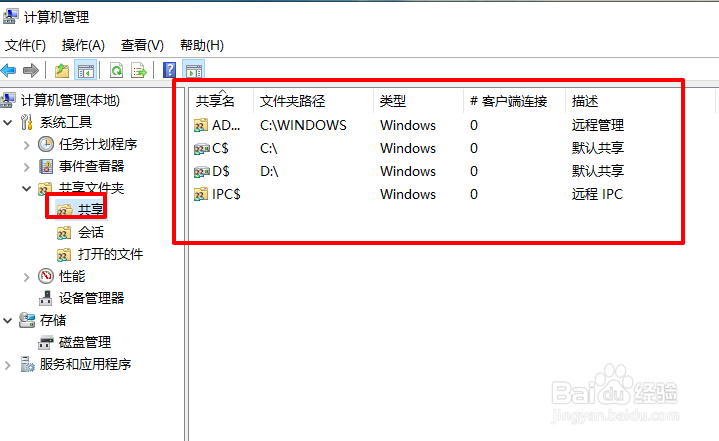The width and height of the screenshot is (719, 441).
Task: Collapse the 系统工具 tree node
Action: coord(7,122)
